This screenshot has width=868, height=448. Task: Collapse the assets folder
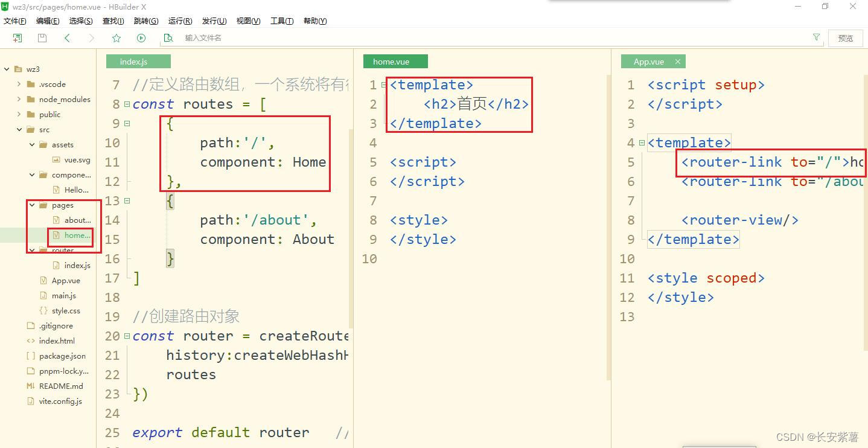[x=32, y=145]
